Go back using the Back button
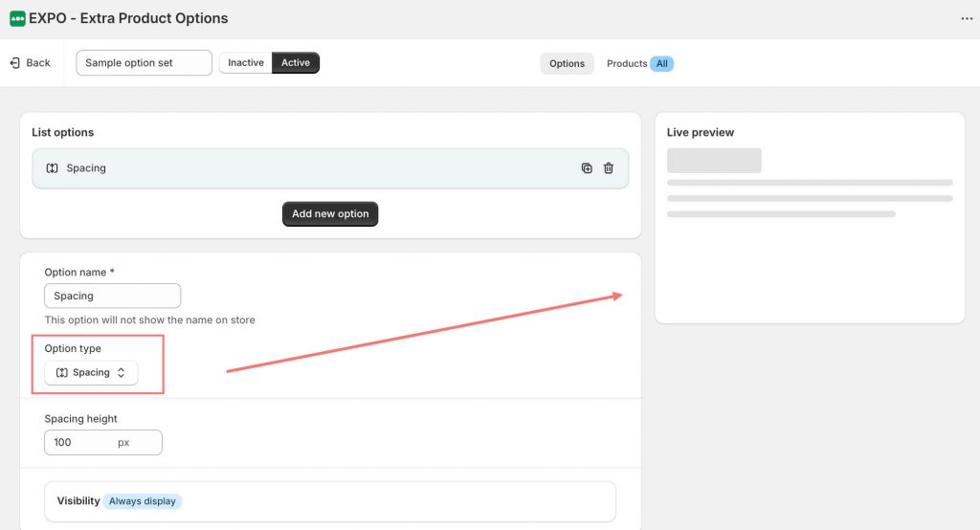980x530 pixels. pyautogui.click(x=30, y=62)
